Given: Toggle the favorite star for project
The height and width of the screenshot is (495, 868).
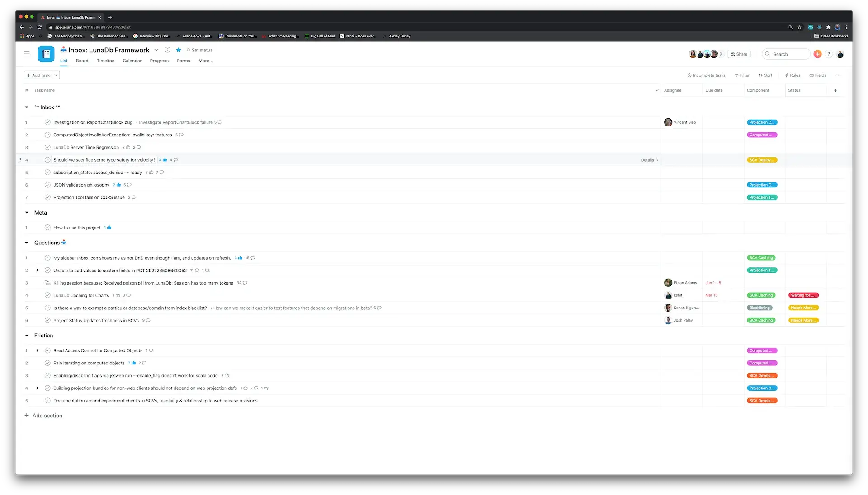Looking at the screenshot, I should click(179, 50).
